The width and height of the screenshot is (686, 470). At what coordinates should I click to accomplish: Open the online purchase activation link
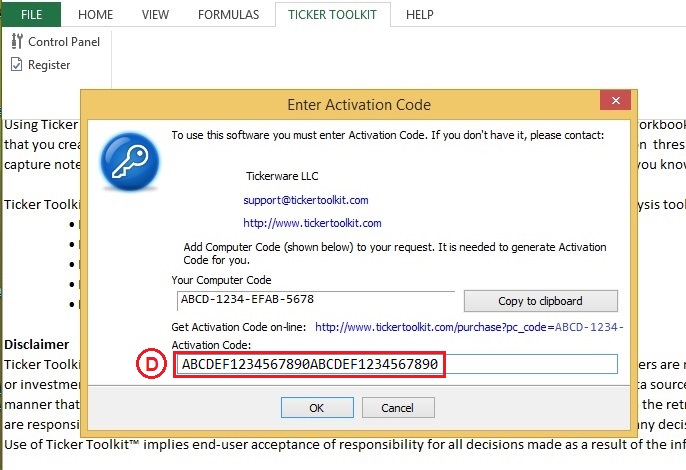(469, 327)
